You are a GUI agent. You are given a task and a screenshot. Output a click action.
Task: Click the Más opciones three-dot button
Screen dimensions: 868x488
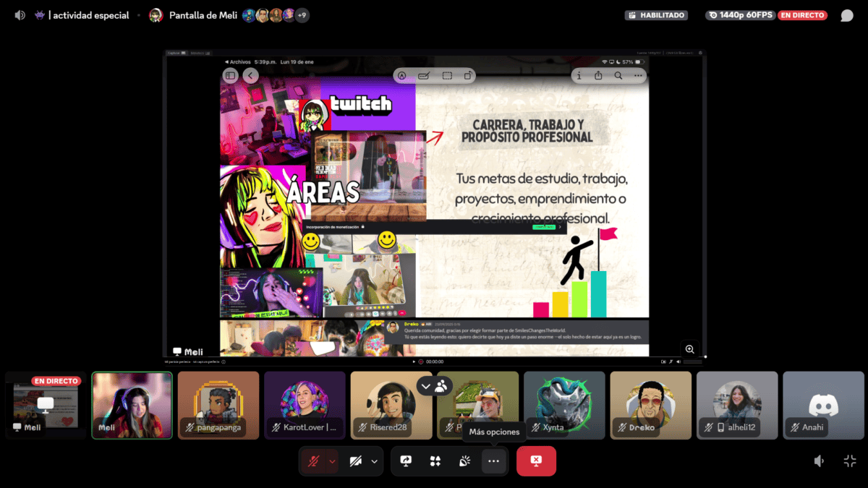click(x=494, y=461)
